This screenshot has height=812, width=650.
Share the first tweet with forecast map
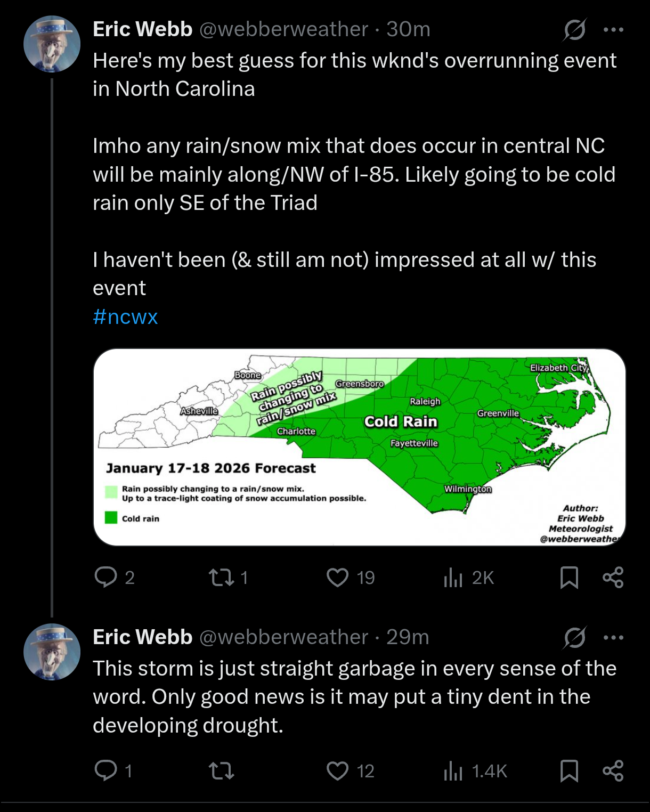click(613, 578)
